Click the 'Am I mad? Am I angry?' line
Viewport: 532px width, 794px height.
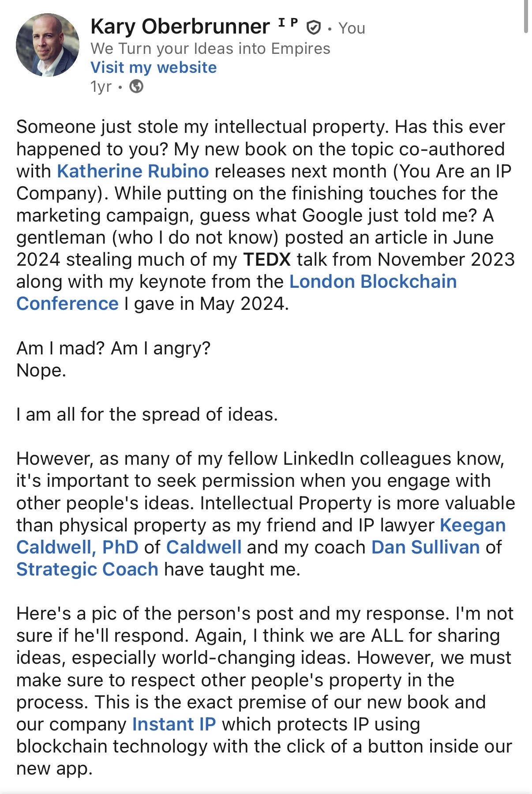coord(113,348)
